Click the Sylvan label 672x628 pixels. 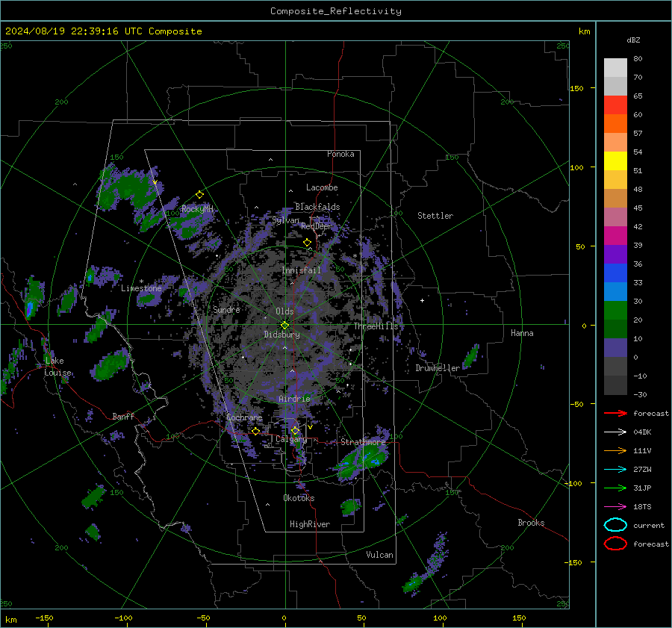tap(285, 220)
